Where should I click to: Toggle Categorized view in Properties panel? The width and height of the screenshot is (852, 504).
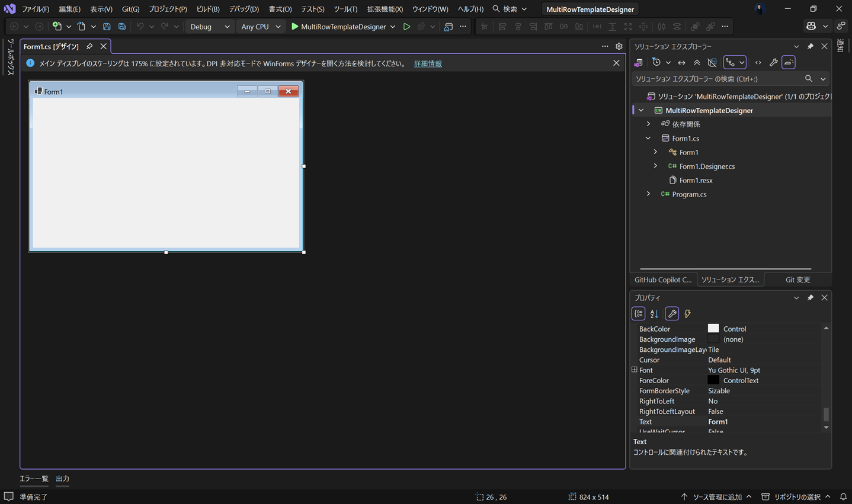[639, 314]
